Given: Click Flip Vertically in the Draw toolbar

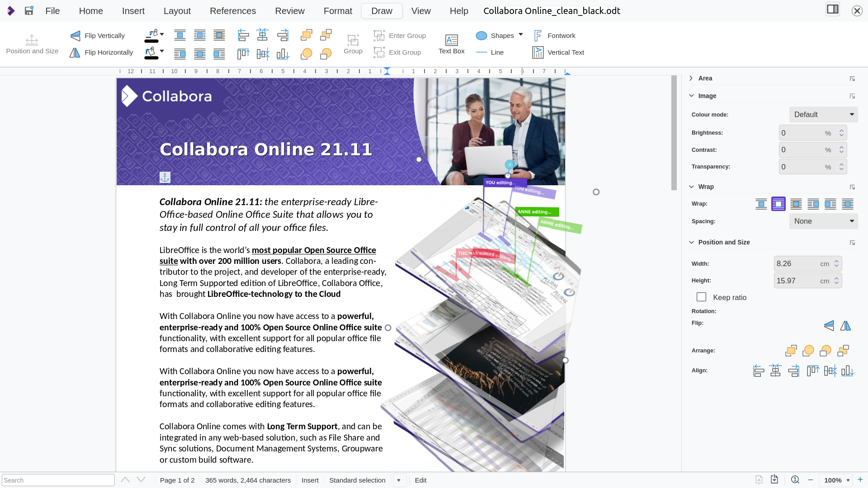Looking at the screenshot, I should coord(98,36).
